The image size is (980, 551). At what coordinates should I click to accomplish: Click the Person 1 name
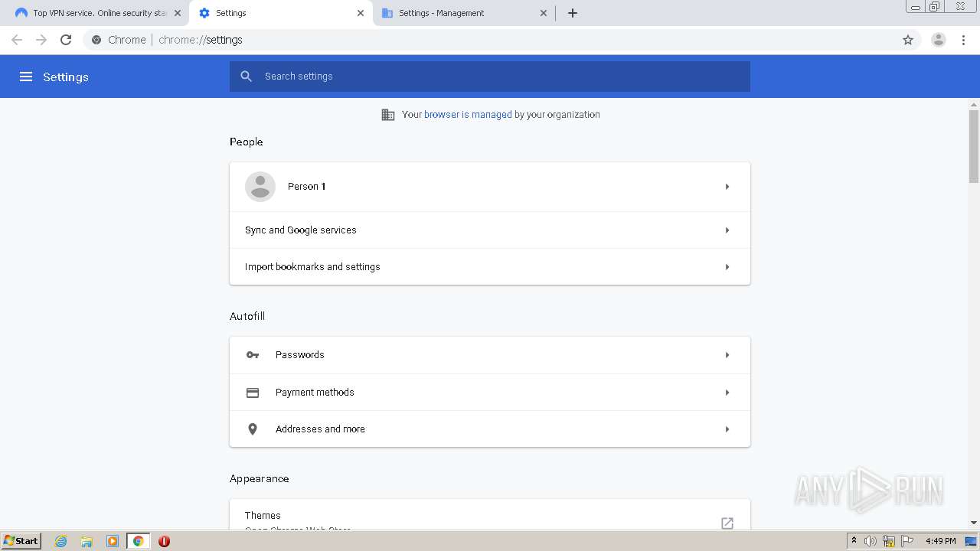[307, 187]
